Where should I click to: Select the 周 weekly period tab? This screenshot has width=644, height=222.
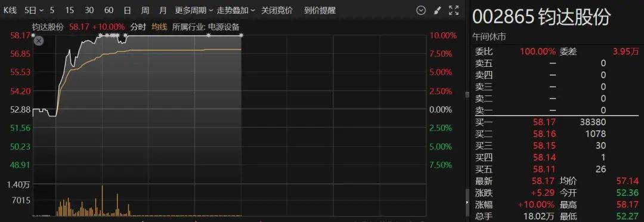click(145, 11)
